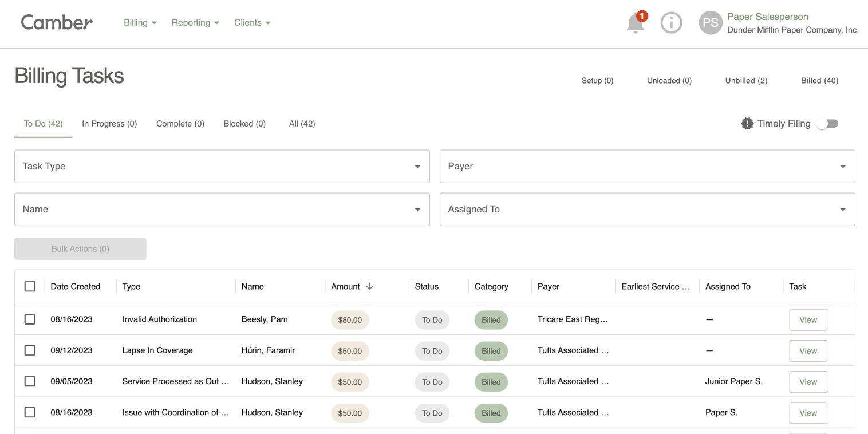Check the checkbox for Beesly, Pam's row

(30, 319)
